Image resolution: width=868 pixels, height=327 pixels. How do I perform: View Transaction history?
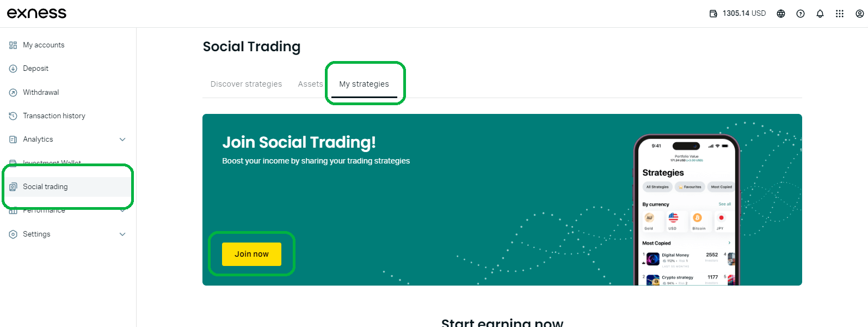click(54, 116)
